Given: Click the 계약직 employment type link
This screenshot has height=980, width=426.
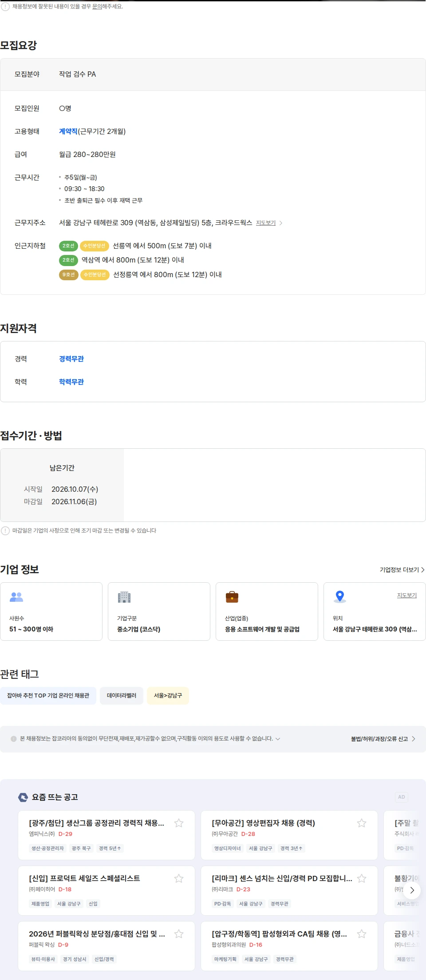Looking at the screenshot, I should pyautogui.click(x=68, y=131).
